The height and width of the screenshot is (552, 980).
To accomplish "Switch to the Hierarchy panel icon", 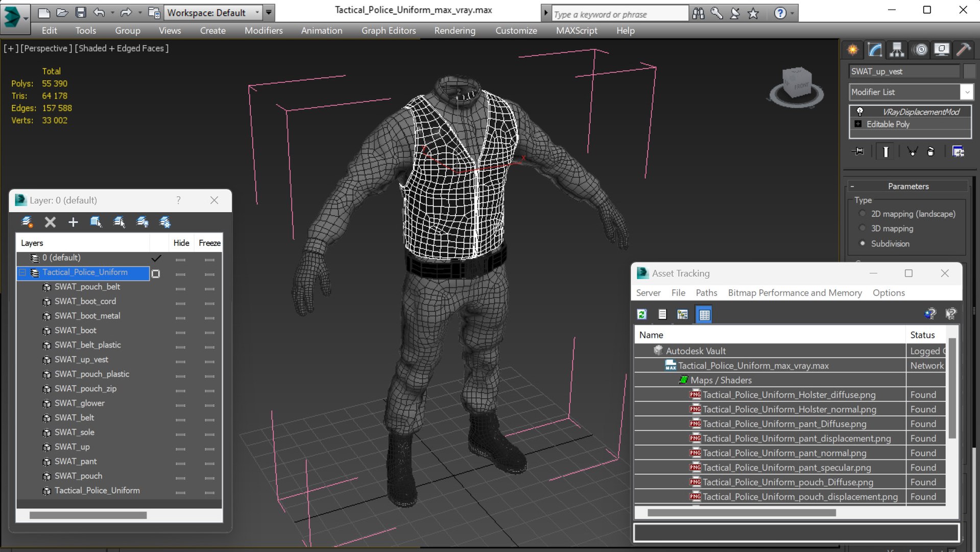I will (x=897, y=50).
